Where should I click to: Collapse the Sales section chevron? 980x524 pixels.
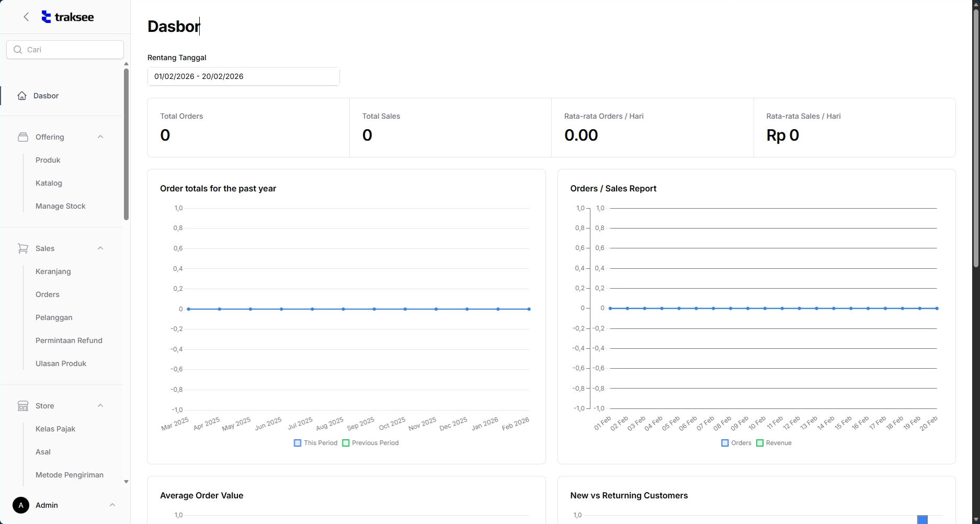click(x=100, y=248)
